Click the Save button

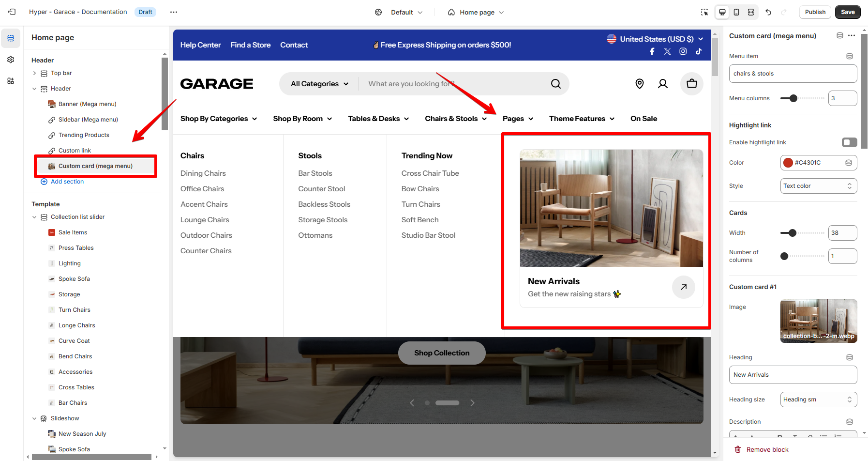click(x=848, y=12)
